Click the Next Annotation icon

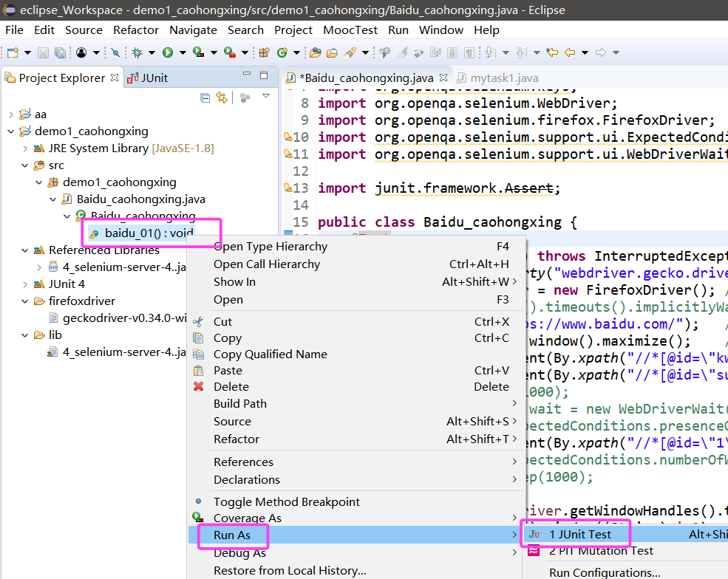tap(491, 52)
